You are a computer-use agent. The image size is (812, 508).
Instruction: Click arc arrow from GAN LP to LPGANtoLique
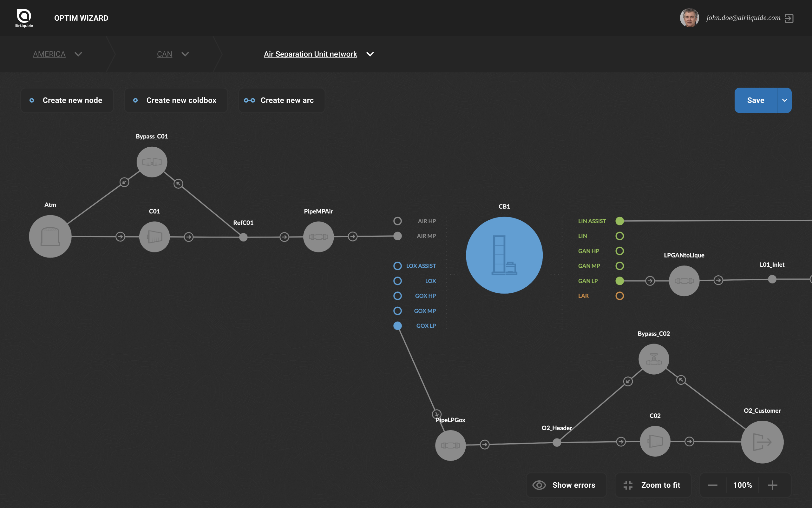[x=650, y=281]
